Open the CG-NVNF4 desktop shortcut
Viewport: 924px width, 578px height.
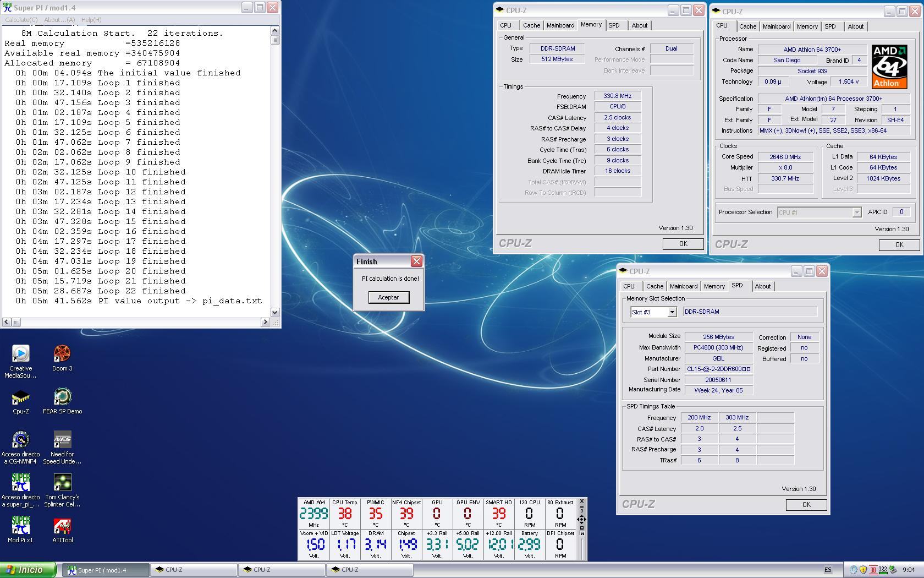(20, 440)
